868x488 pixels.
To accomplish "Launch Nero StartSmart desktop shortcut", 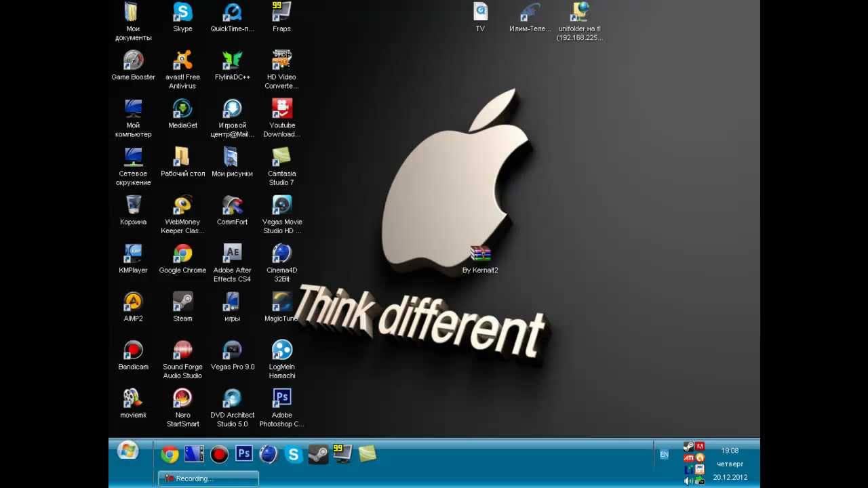I will 182,407.
